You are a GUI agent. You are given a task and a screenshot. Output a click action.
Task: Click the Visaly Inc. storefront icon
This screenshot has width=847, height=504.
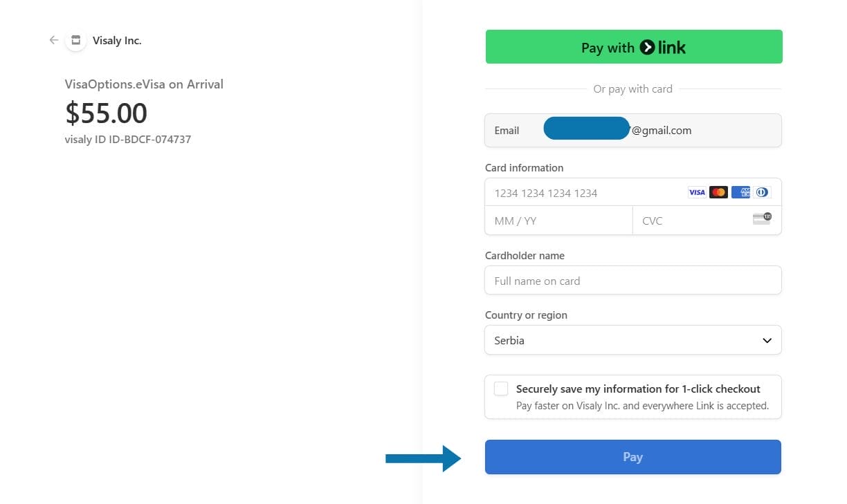(76, 40)
